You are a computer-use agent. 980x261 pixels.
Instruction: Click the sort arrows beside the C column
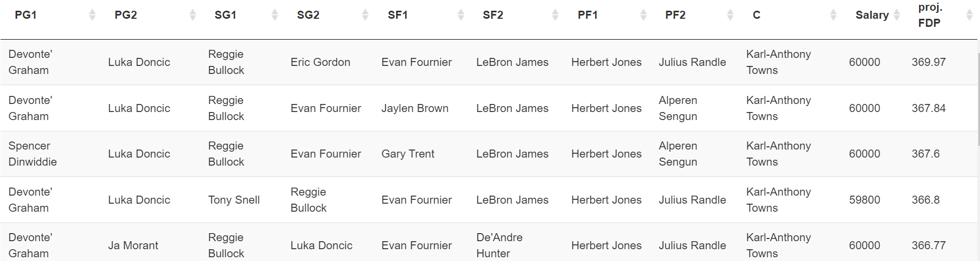point(833,15)
